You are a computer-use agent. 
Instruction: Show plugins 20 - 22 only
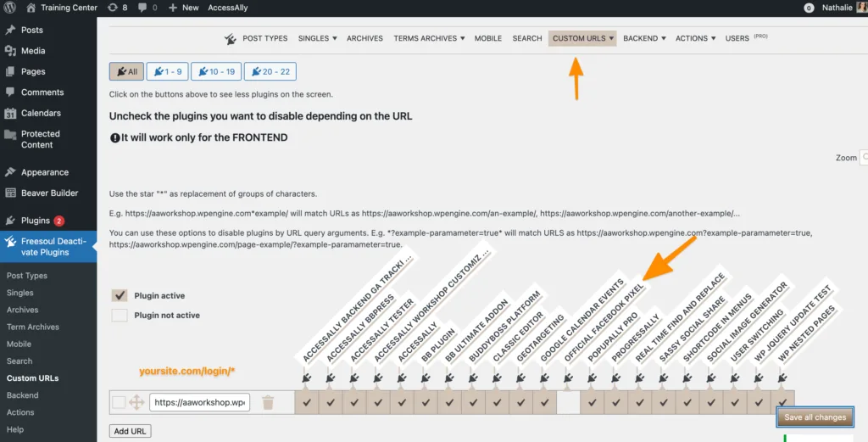click(x=270, y=71)
